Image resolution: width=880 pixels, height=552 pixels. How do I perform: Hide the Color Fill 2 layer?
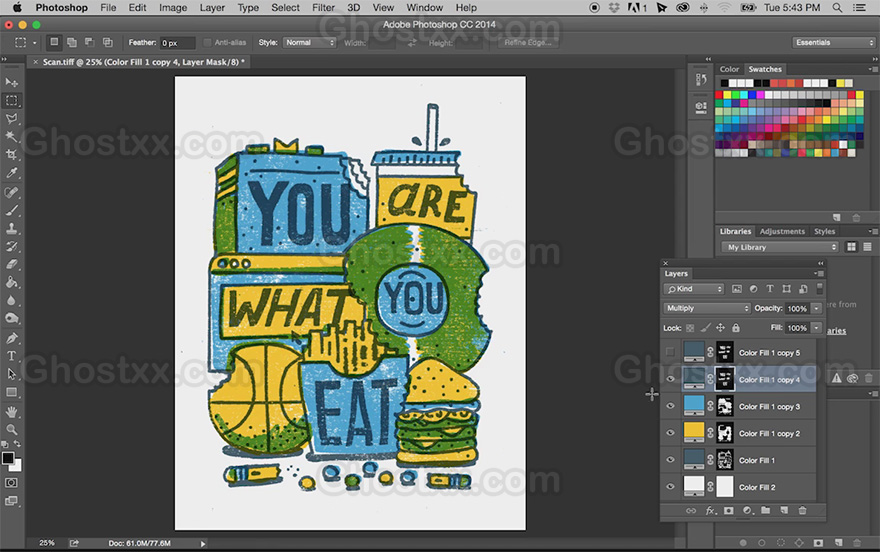(x=670, y=487)
